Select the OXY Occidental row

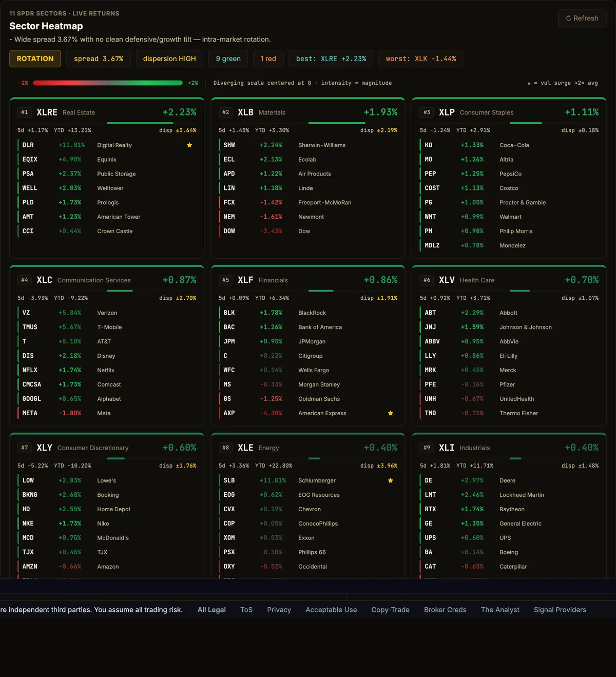coord(308,567)
